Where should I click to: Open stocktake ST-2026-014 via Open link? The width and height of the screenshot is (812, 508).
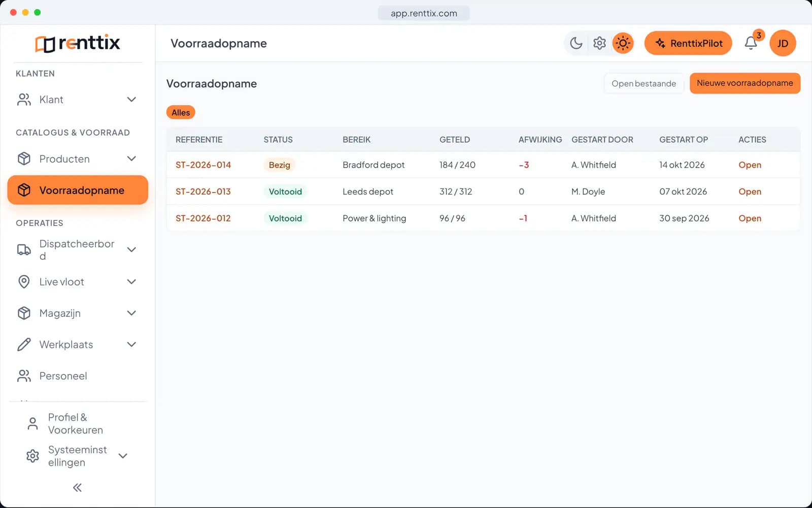click(x=750, y=165)
